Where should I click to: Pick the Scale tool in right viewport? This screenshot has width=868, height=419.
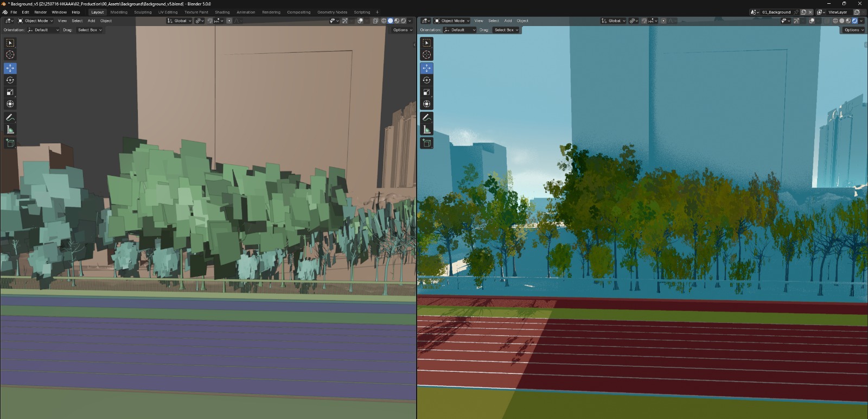click(x=427, y=92)
